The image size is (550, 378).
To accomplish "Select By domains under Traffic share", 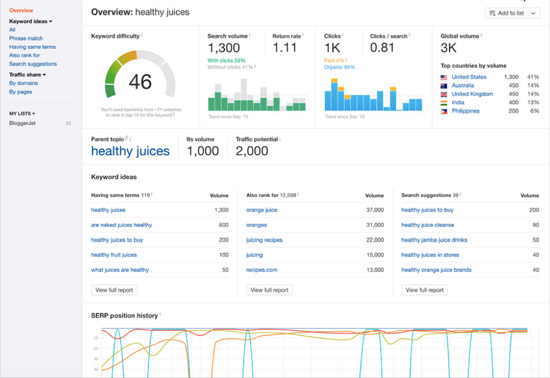I will coord(24,83).
